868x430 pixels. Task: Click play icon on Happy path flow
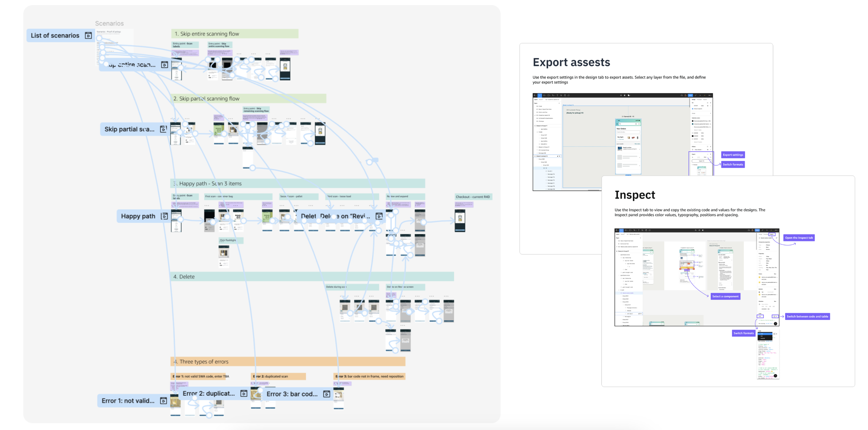pos(164,216)
